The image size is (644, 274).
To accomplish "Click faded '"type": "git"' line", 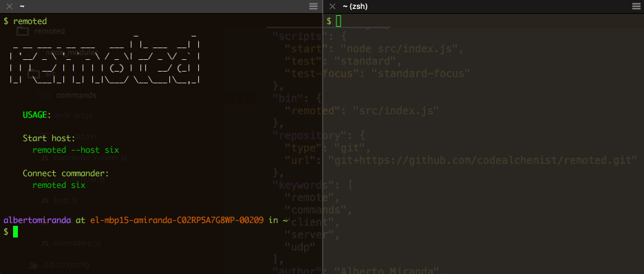I will 328,147.
